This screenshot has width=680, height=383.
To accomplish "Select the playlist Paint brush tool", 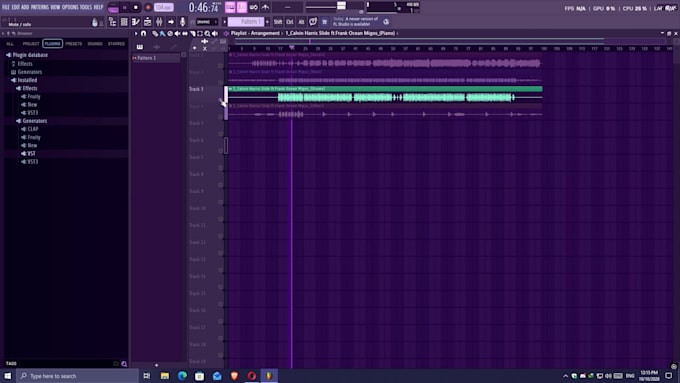I will click(162, 33).
